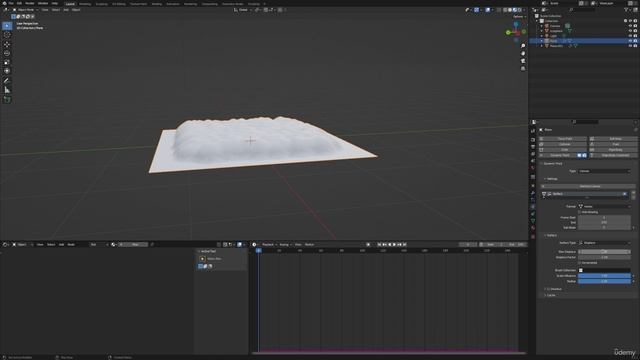
Task: Collapse the Collection row in outliner
Action: pyautogui.click(x=537, y=21)
